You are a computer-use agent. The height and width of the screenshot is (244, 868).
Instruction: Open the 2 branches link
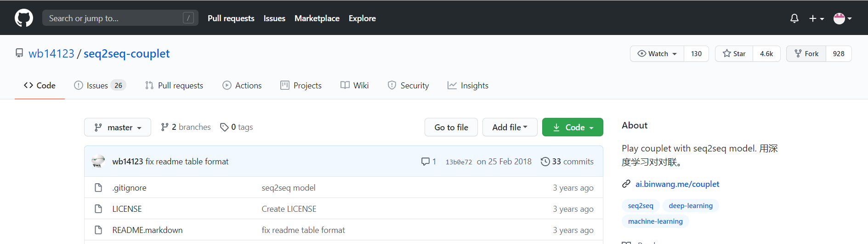click(186, 127)
